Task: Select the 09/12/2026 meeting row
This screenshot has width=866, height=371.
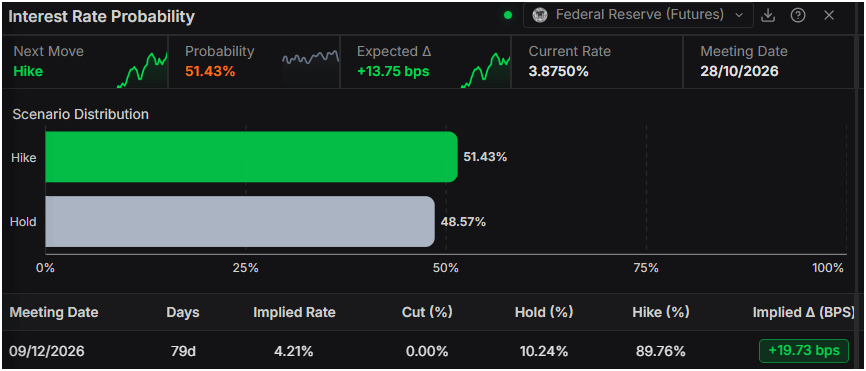Action: 433,351
